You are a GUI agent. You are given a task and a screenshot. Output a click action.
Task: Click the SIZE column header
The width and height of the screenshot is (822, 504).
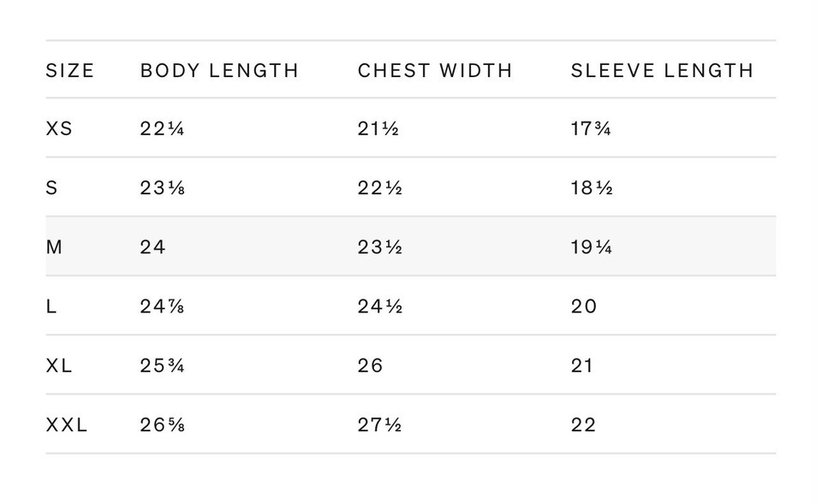click(x=70, y=70)
